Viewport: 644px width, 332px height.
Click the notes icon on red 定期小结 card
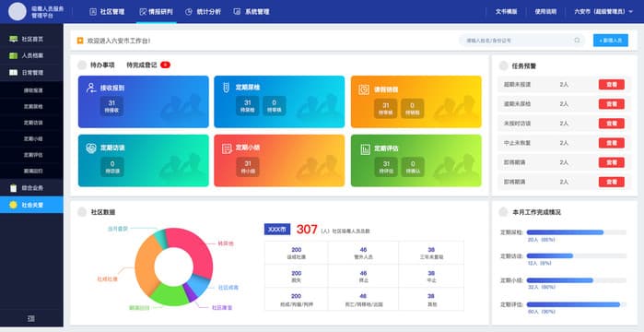coord(228,148)
